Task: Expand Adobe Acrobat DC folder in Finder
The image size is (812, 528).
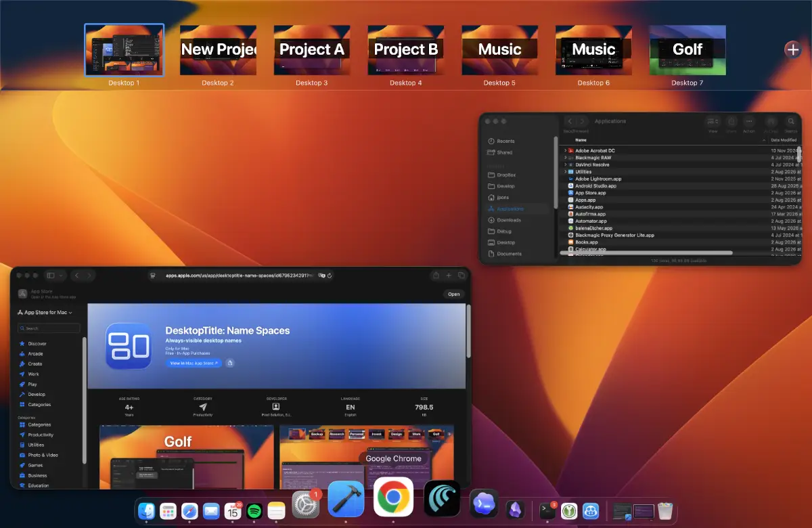Action: (565, 150)
